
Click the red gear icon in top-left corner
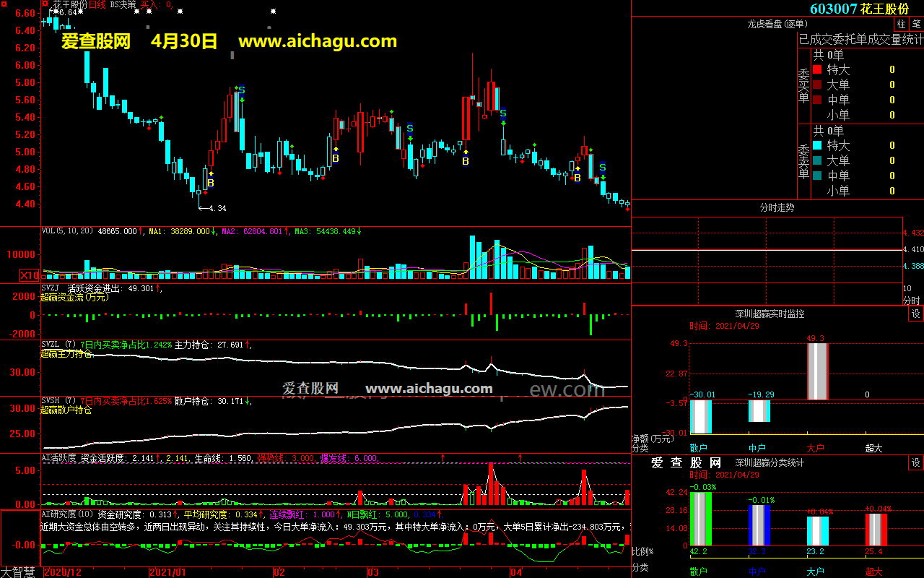[x=4, y=4]
